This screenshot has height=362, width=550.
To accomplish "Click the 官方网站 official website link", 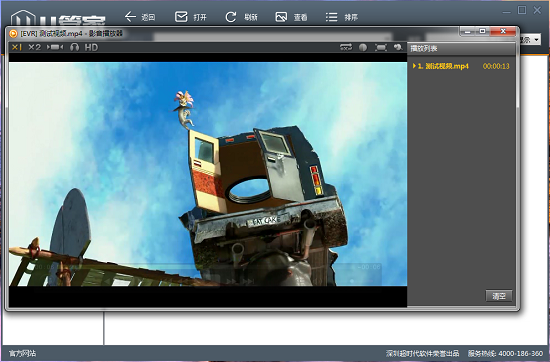I will (x=22, y=353).
